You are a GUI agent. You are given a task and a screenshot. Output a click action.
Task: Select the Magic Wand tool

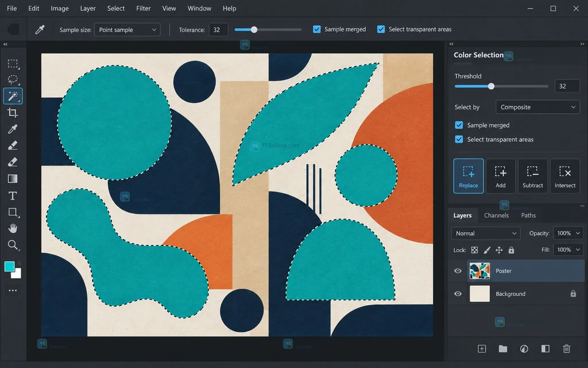(x=13, y=96)
